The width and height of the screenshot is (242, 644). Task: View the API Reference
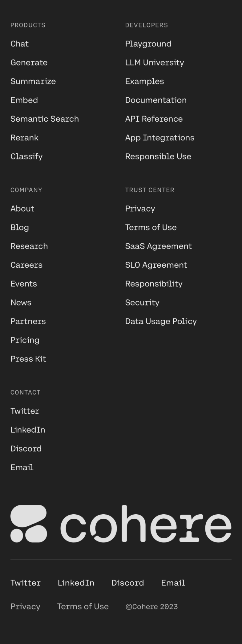pos(154,119)
